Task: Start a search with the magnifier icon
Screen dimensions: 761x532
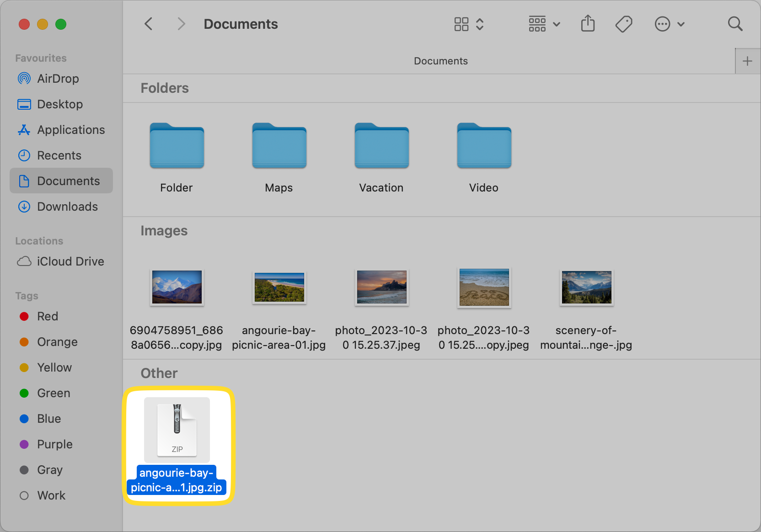Action: [735, 24]
